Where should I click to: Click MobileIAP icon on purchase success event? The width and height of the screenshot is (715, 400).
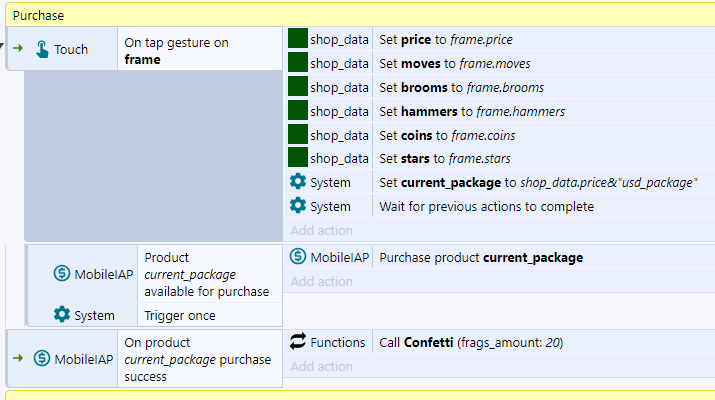point(42,358)
